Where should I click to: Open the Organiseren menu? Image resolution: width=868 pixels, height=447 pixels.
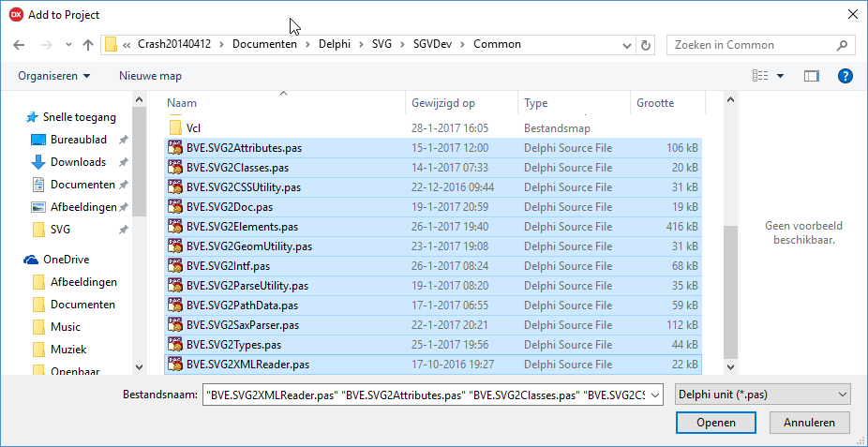coord(54,76)
